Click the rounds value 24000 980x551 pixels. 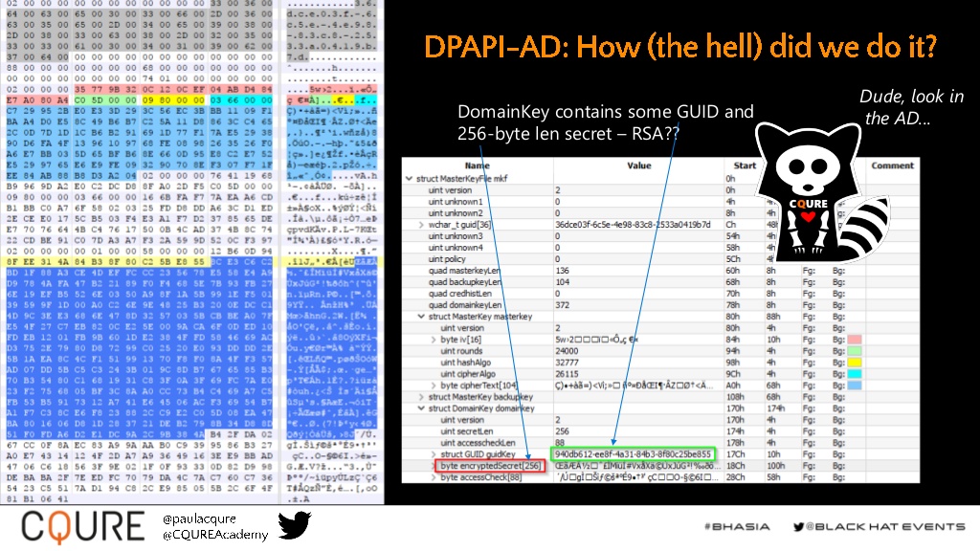[567, 351]
